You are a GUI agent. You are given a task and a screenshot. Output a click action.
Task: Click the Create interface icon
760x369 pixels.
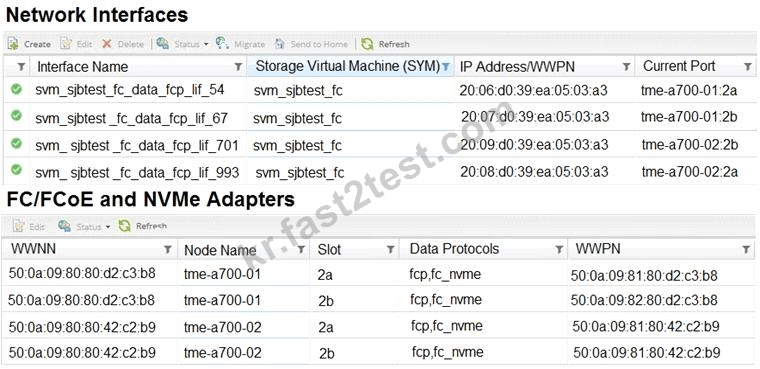pos(13,44)
